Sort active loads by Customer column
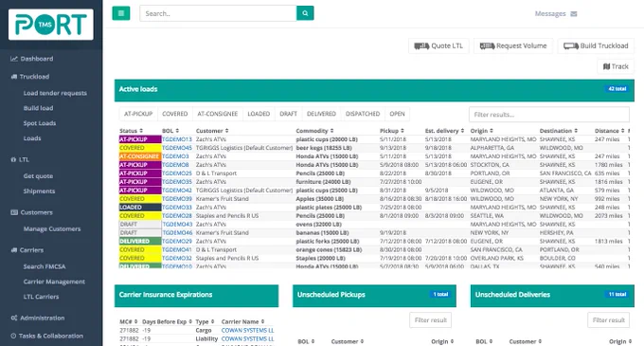644x346 pixels. pyautogui.click(x=212, y=131)
